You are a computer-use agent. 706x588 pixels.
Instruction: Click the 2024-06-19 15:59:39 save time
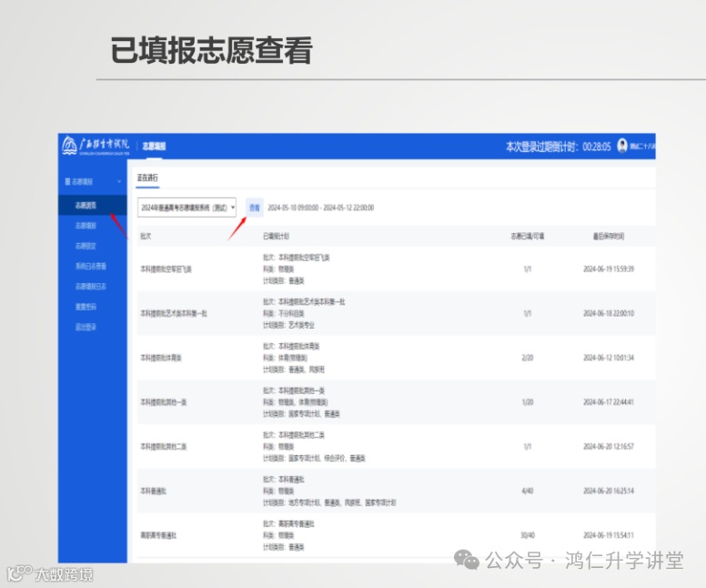pyautogui.click(x=609, y=269)
